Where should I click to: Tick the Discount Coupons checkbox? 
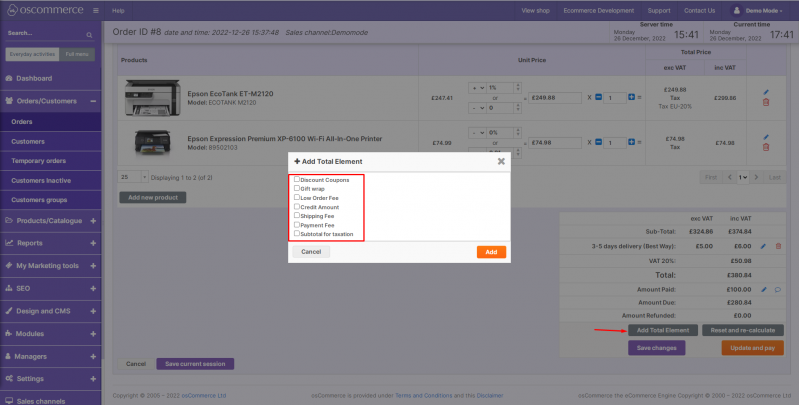coord(296,180)
